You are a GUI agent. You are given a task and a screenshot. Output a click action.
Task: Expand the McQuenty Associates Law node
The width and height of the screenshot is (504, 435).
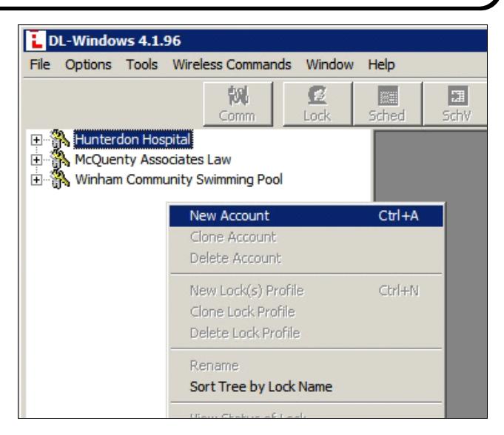(36, 160)
